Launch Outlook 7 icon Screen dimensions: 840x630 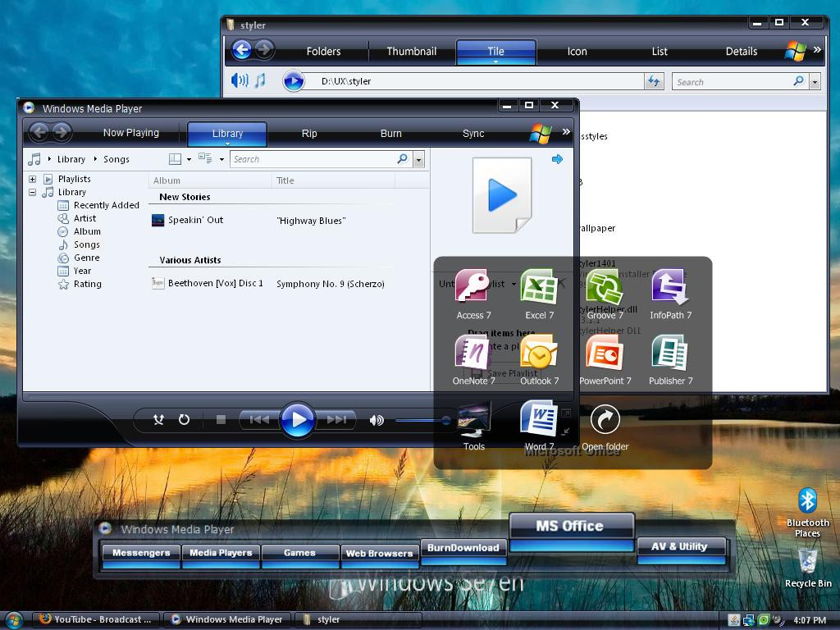[539, 353]
